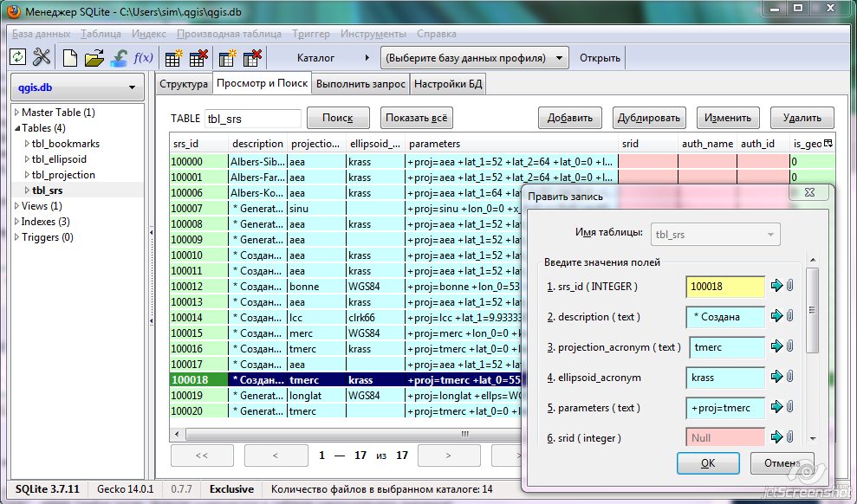The image size is (857, 504).
Task: Expand the tbl_ellipsoid table node
Action: tap(28, 159)
